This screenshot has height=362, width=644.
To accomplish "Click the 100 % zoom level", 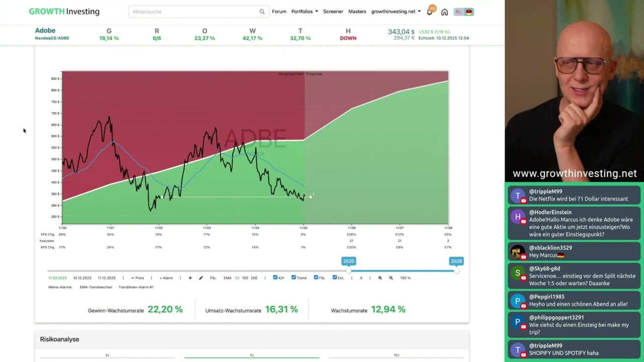I will [405, 278].
